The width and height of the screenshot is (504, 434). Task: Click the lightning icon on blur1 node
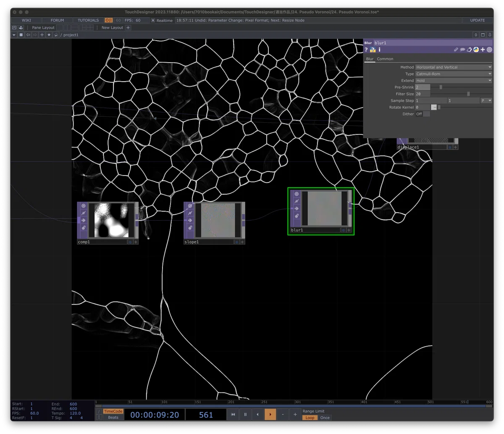point(297,201)
